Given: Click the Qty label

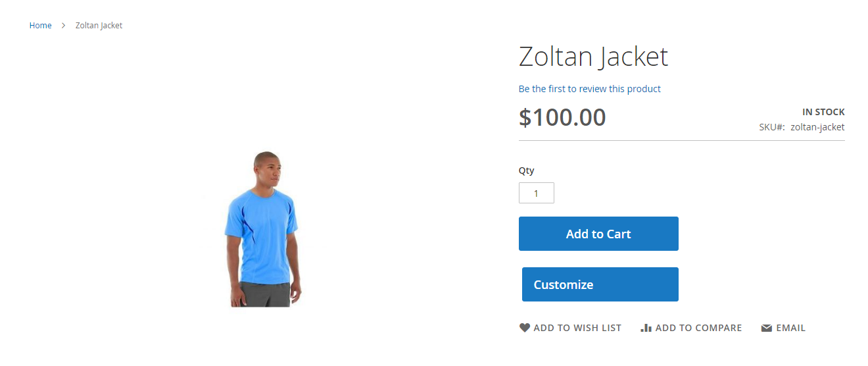Looking at the screenshot, I should 526,170.
